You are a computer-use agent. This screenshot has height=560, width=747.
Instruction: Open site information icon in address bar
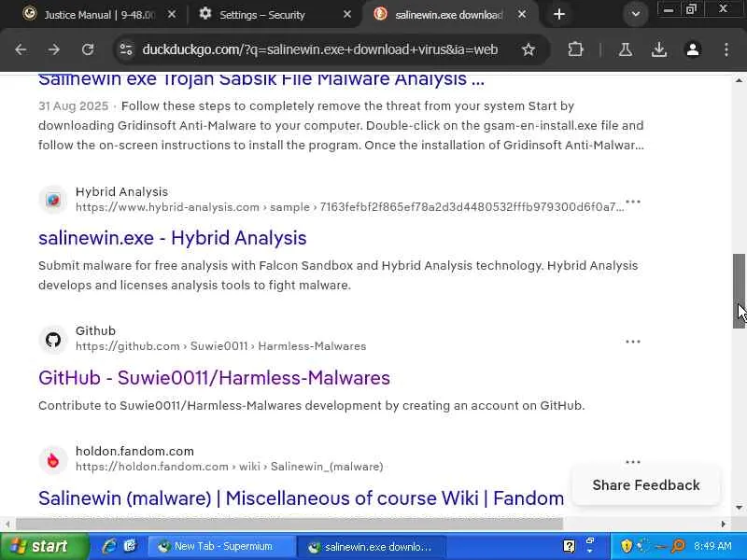pos(126,49)
